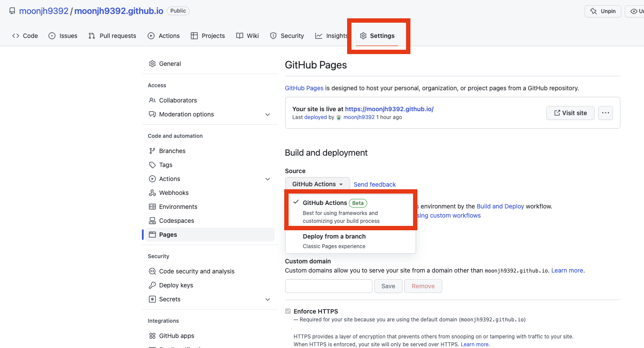The width and height of the screenshot is (644, 348).
Task: Click the Pull requests branch icon
Action: [x=92, y=36]
